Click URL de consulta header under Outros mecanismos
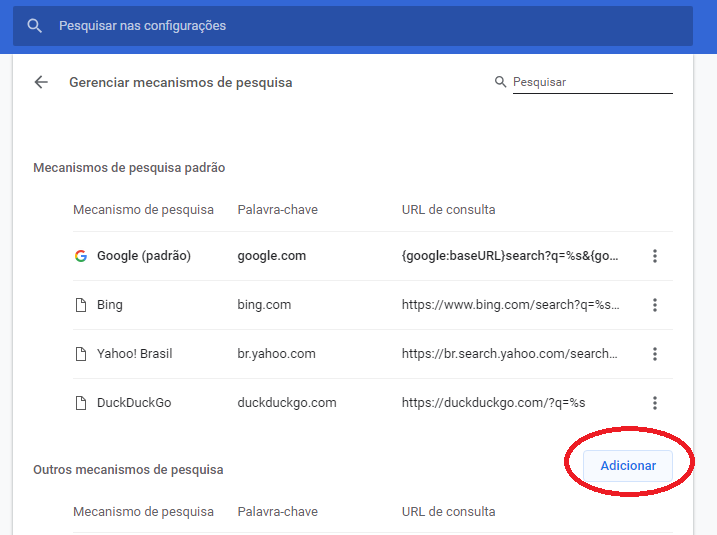717x535 pixels. (448, 511)
